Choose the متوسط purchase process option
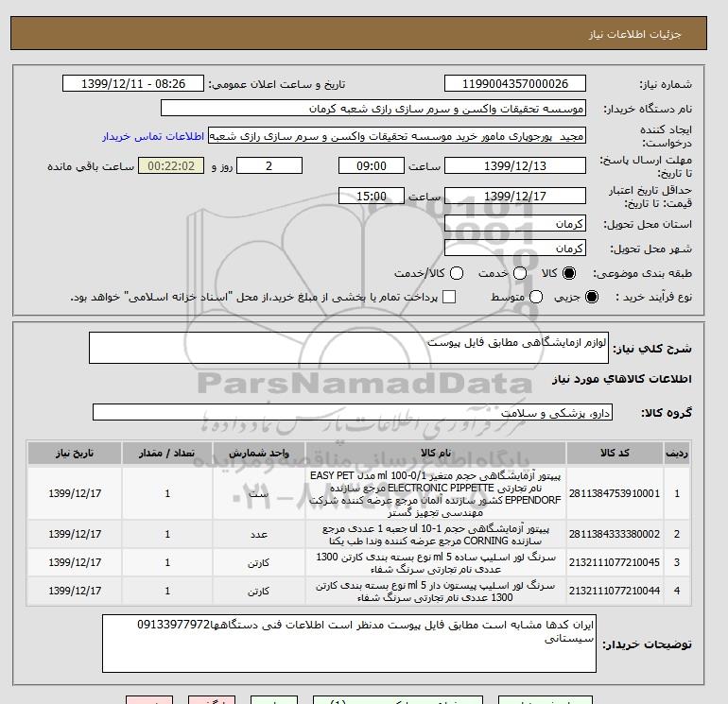The height and width of the screenshot is (704, 728). tap(536, 297)
